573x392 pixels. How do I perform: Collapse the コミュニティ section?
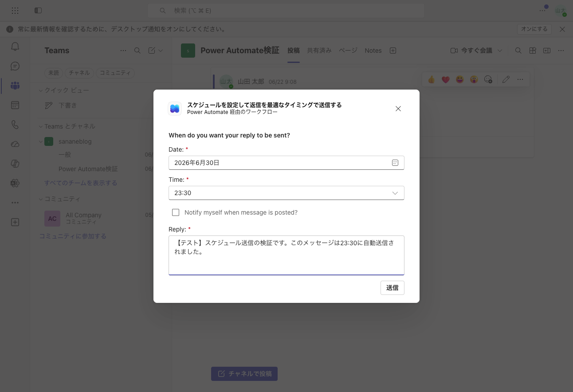[x=41, y=199]
